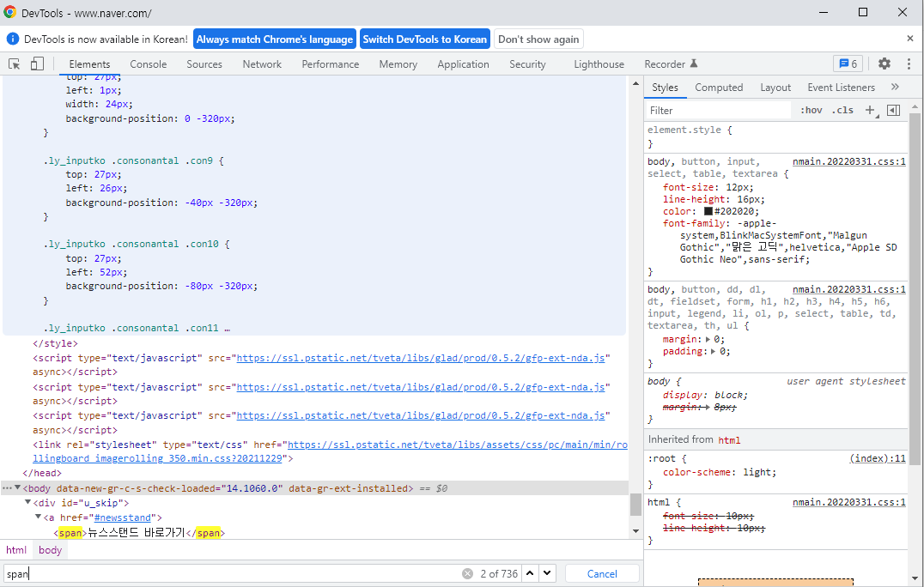This screenshot has width=924, height=587.
Task: Open the Console tab
Action: click(148, 64)
